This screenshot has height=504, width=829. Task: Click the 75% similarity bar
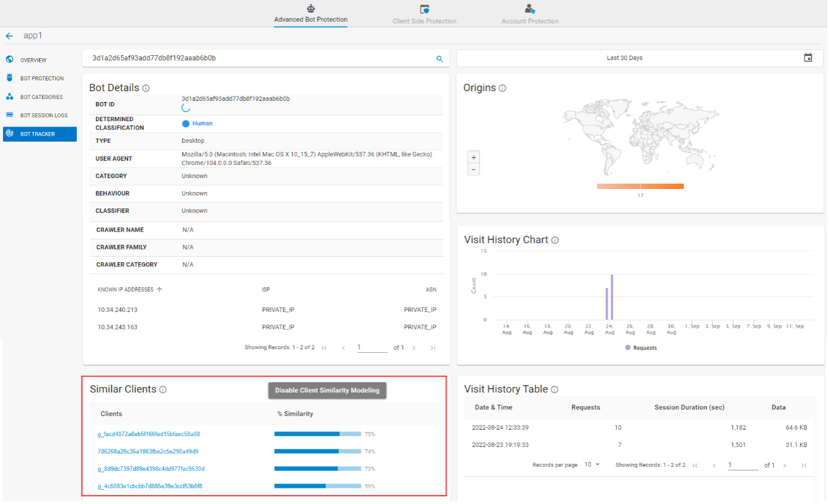318,434
